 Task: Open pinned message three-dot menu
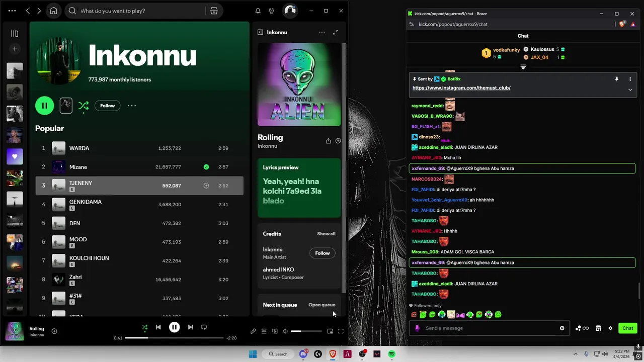630,79
